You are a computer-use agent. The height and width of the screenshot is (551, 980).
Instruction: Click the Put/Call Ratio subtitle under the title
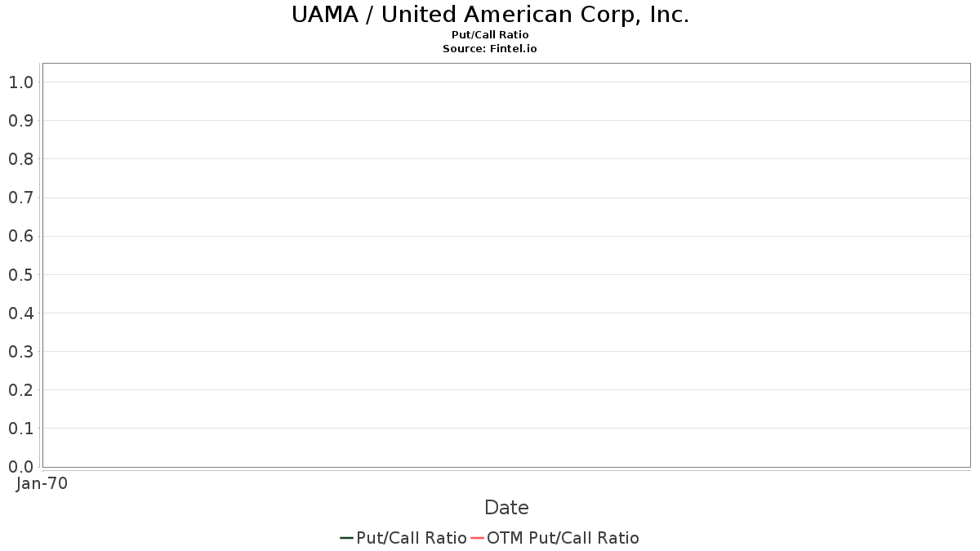tap(490, 35)
